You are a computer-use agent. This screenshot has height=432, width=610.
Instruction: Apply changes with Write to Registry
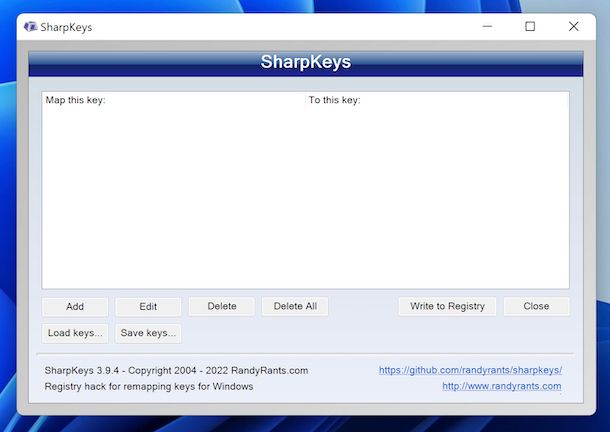click(447, 306)
